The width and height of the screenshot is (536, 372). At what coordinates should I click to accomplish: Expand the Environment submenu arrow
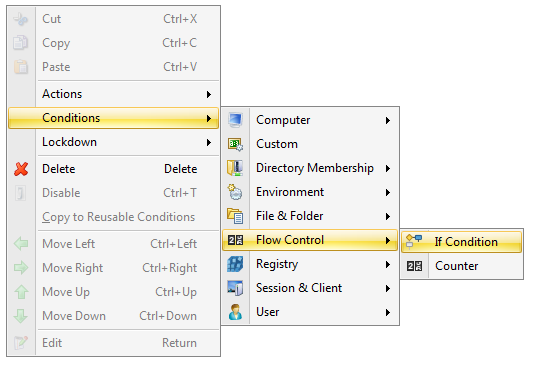(x=388, y=192)
